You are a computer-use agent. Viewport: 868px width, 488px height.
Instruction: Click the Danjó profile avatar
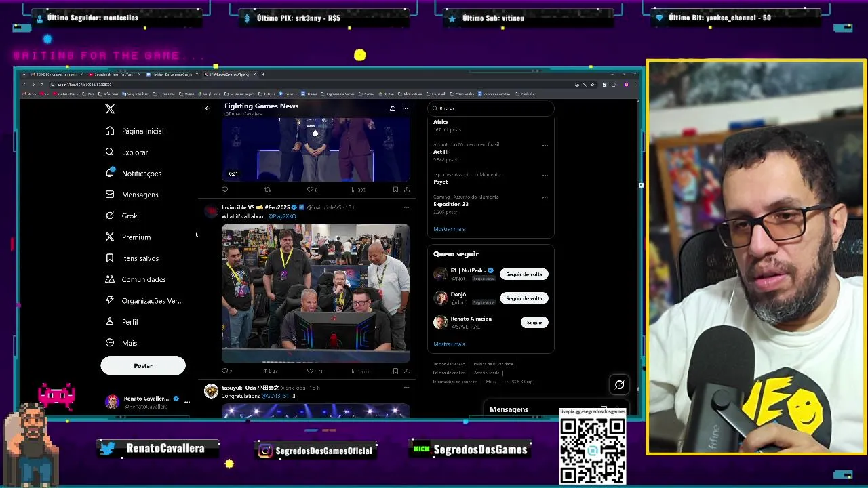click(x=441, y=298)
